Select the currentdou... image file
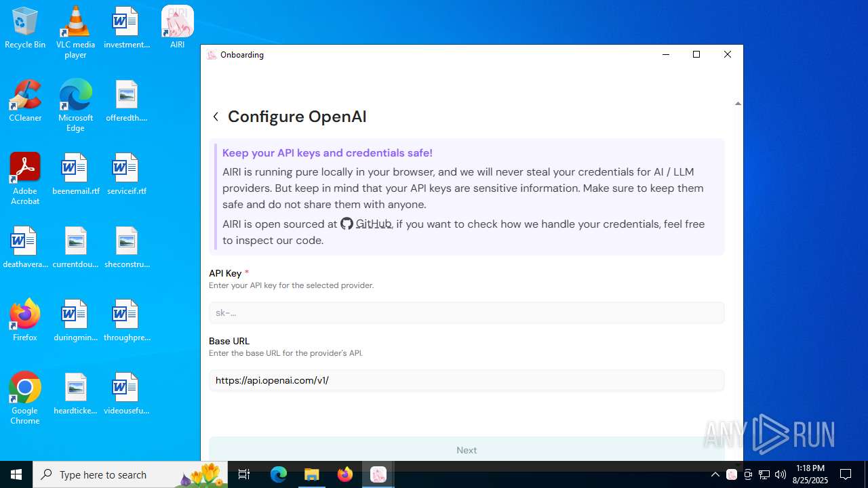The width and height of the screenshot is (868, 488). click(x=75, y=247)
